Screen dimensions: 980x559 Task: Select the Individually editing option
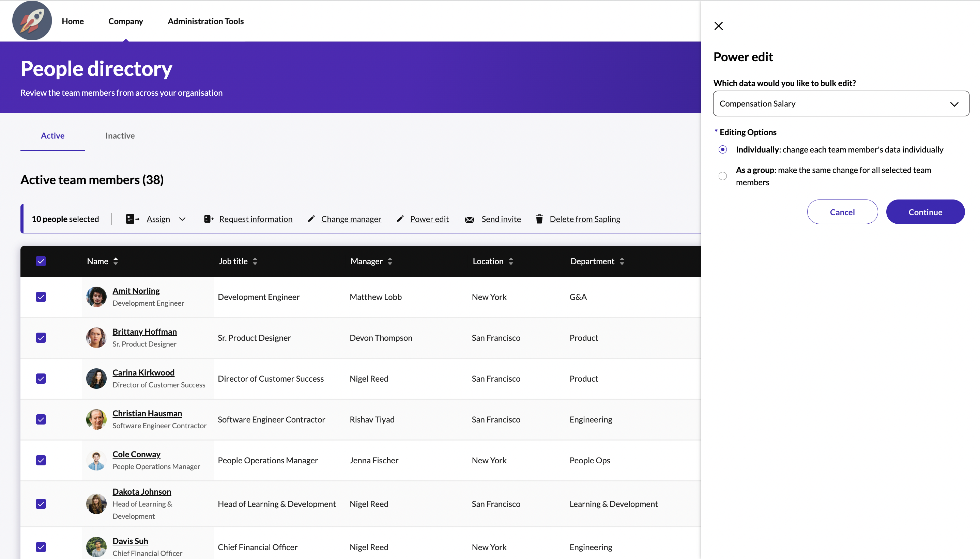(x=723, y=149)
